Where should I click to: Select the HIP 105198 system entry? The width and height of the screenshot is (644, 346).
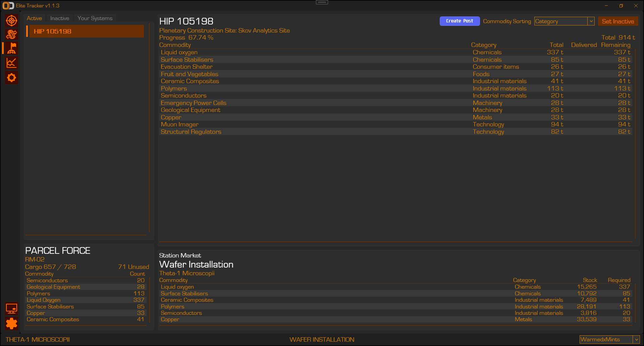(85, 31)
